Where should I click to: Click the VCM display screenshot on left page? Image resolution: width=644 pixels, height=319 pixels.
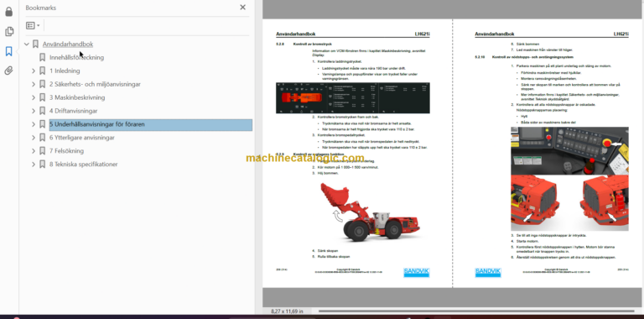click(x=353, y=98)
